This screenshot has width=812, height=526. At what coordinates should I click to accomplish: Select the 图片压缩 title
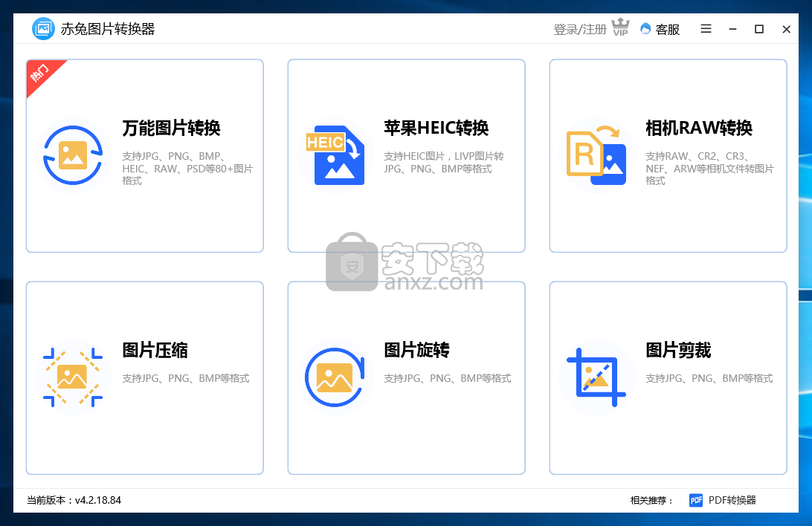click(155, 350)
